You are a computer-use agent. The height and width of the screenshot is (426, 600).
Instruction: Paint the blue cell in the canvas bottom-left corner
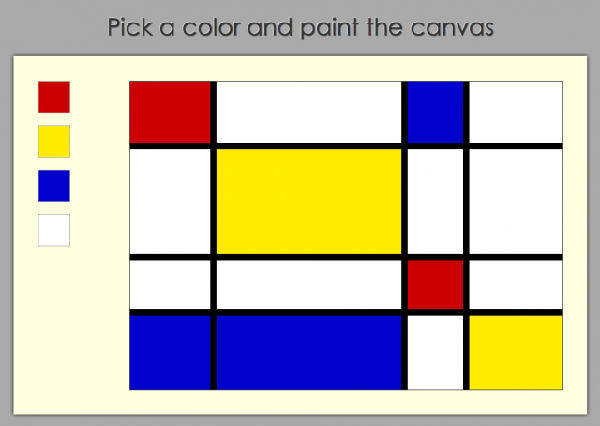(169, 352)
